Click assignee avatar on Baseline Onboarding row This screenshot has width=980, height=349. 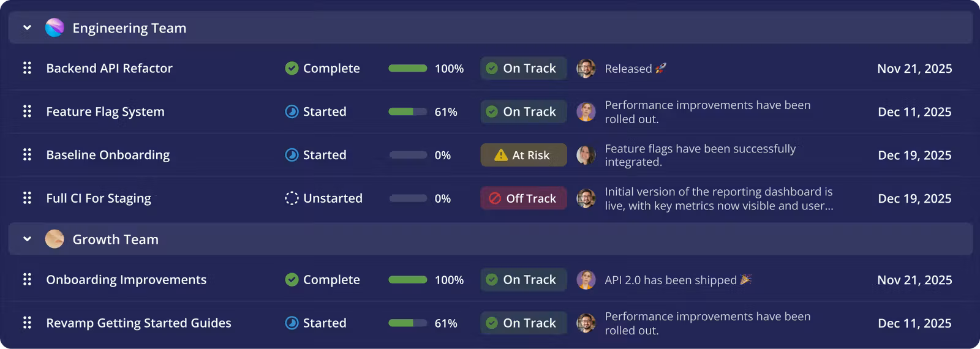[x=586, y=155]
